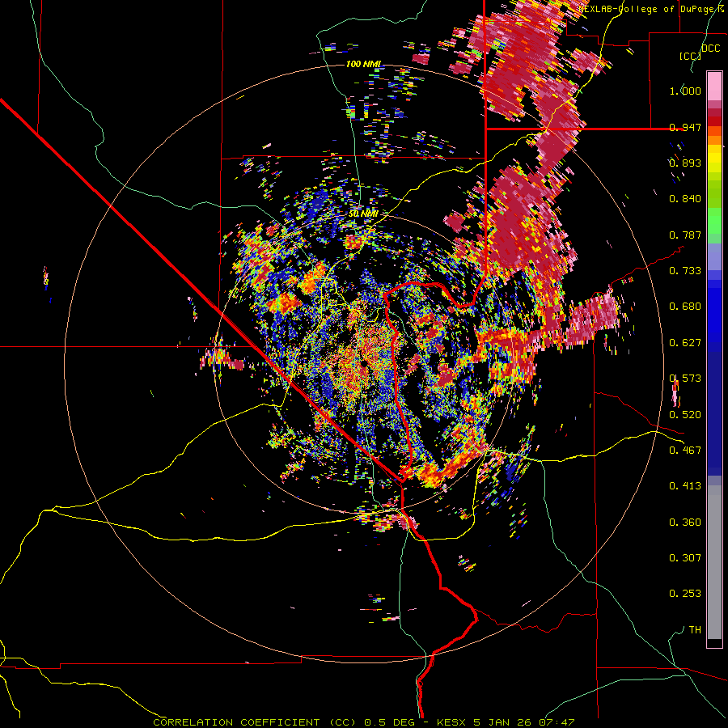The height and width of the screenshot is (728, 728).
Task: Click the KESX radar site identifier
Action: (453, 722)
